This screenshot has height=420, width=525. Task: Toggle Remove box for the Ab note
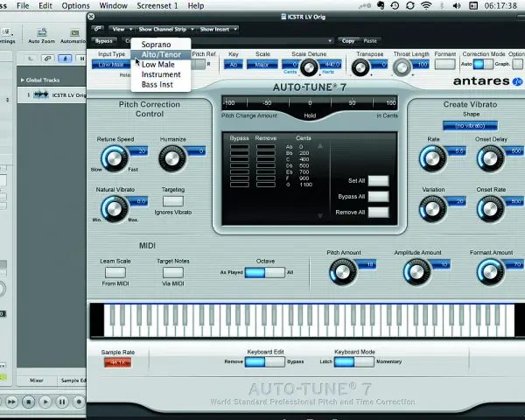[265, 147]
